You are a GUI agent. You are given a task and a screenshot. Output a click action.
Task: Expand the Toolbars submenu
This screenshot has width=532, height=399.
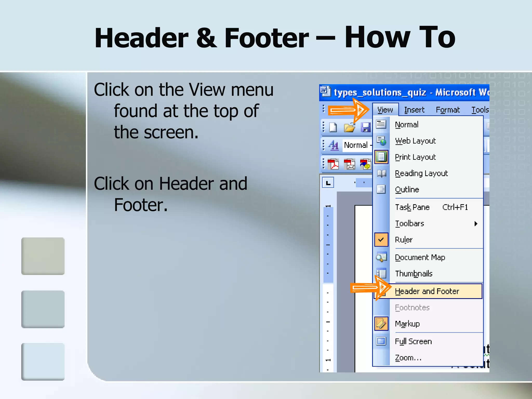coord(428,223)
